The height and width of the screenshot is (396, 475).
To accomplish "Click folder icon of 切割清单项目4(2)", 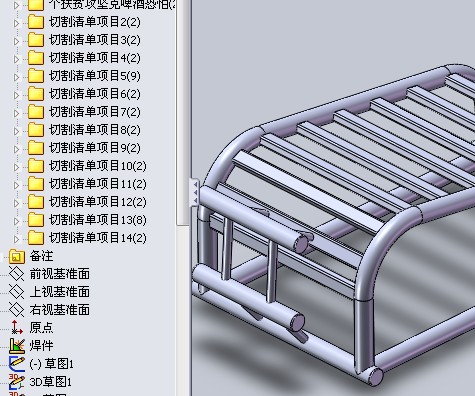I will point(36,58).
